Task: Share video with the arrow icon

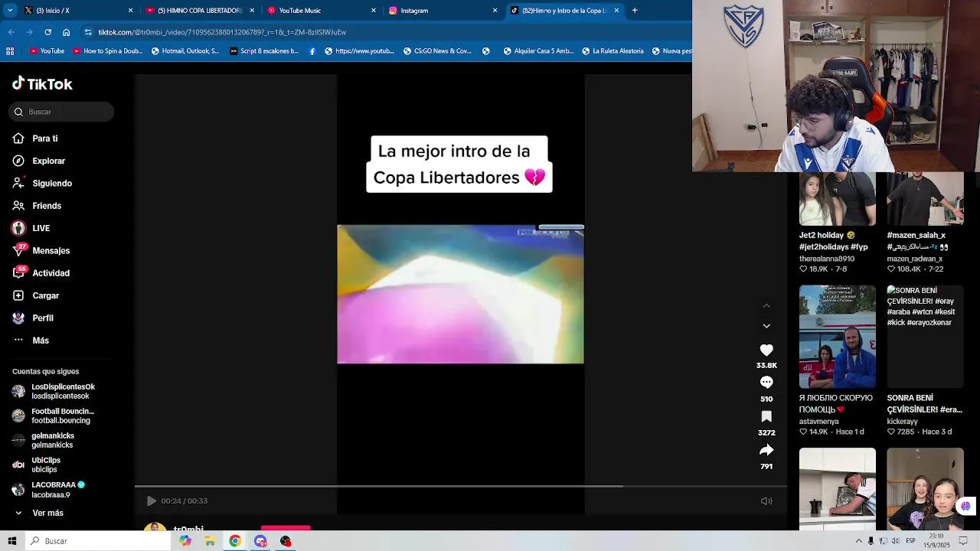Action: click(x=766, y=450)
